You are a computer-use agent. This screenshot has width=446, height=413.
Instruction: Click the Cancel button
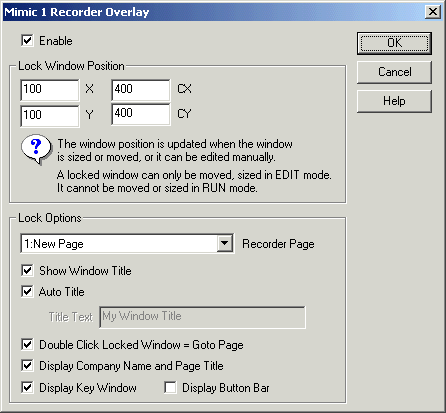pos(394,72)
